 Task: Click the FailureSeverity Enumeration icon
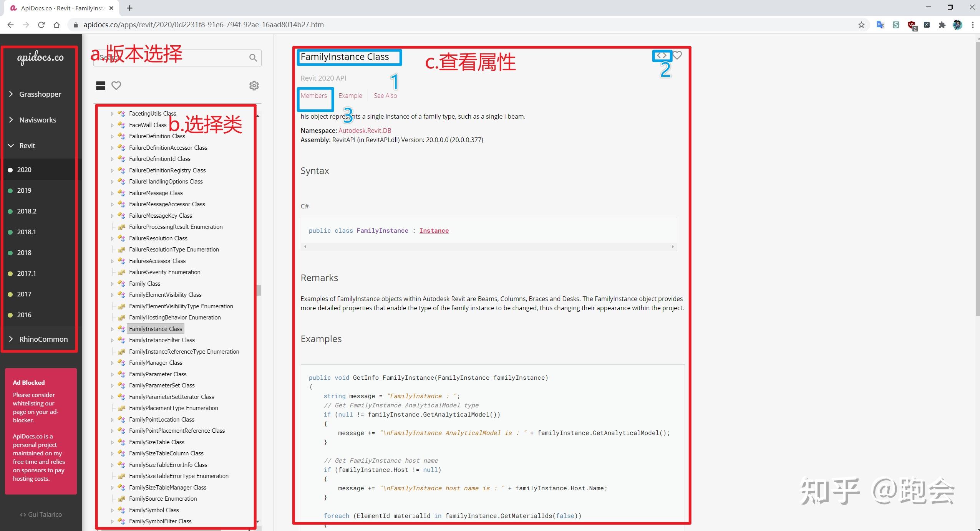(x=121, y=272)
